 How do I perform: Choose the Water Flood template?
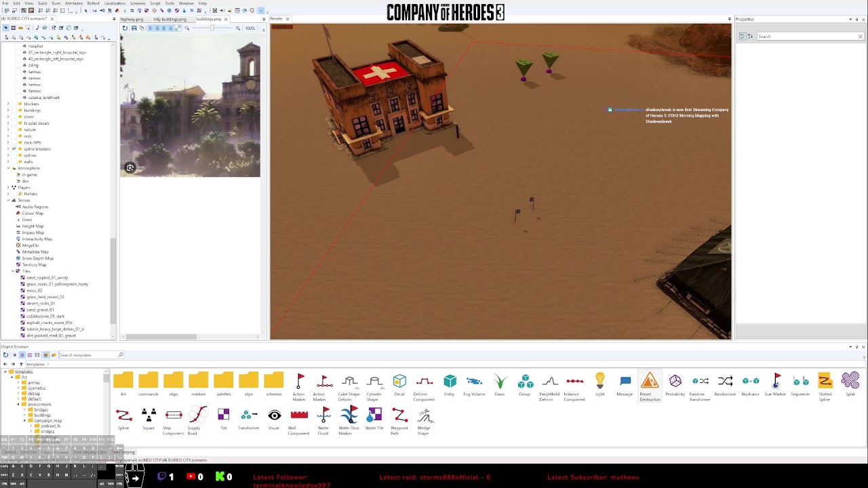(x=324, y=415)
